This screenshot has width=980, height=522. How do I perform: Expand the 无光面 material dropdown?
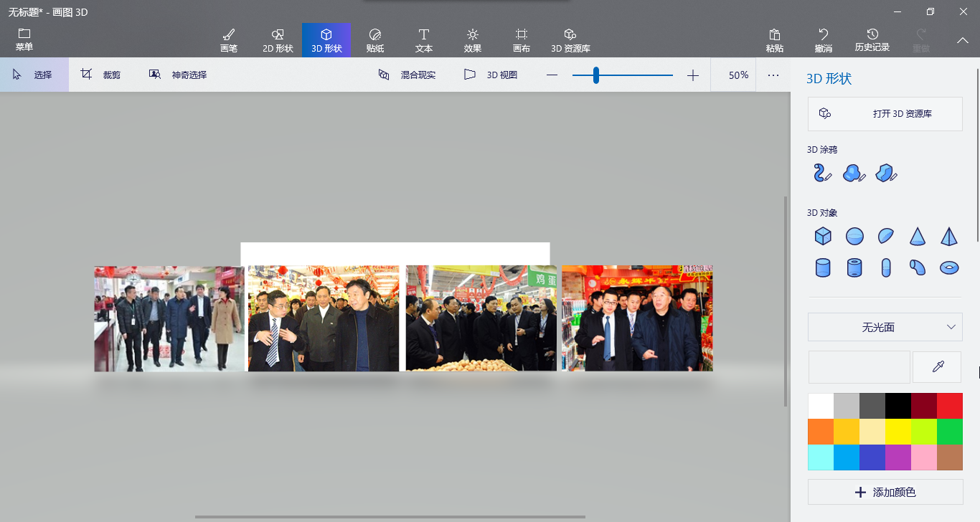point(885,327)
